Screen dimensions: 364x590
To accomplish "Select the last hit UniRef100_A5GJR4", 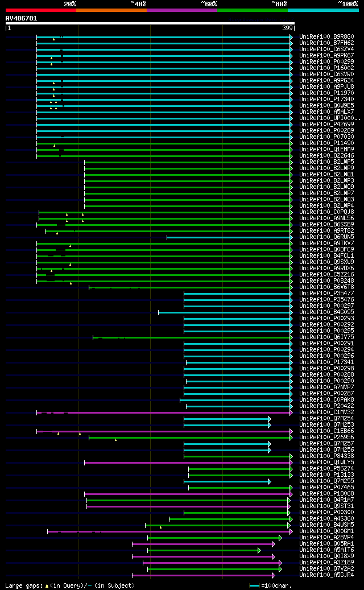I will (326, 574).
